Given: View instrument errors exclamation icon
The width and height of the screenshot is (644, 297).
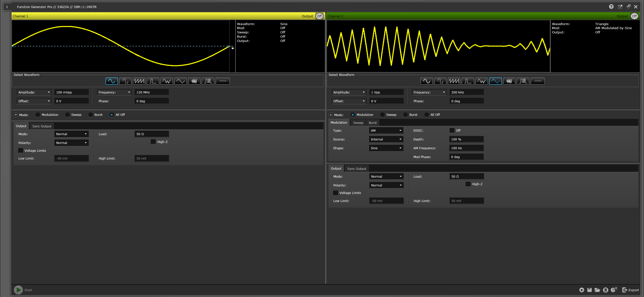Looking at the screenshot, I should click(614, 290).
